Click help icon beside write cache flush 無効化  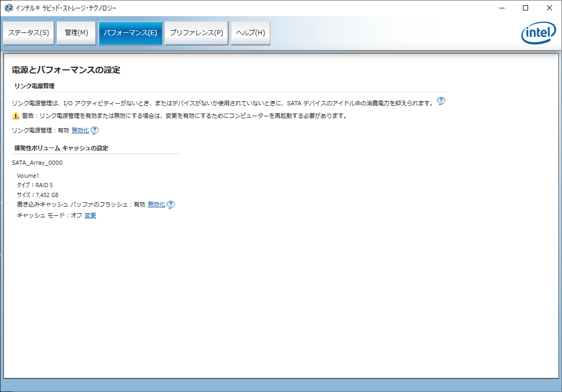pos(171,204)
